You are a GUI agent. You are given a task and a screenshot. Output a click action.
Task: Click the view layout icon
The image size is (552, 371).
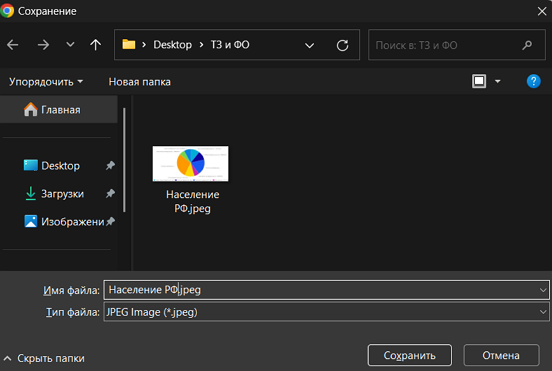(479, 81)
